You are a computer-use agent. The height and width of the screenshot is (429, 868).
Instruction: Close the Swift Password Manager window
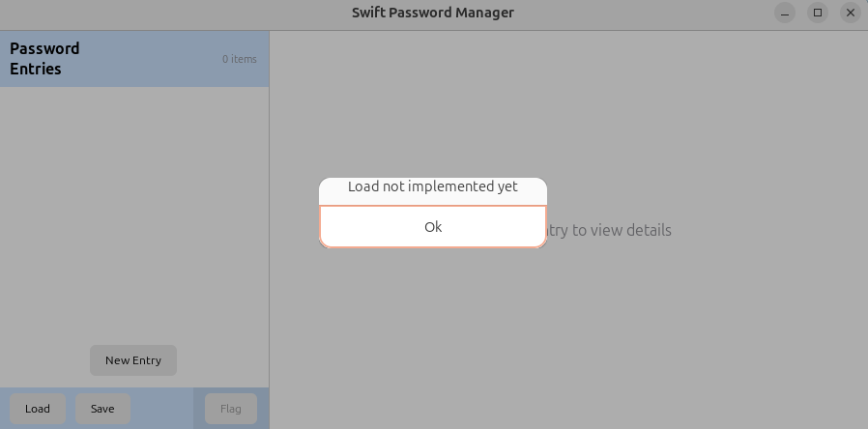pyautogui.click(x=851, y=13)
